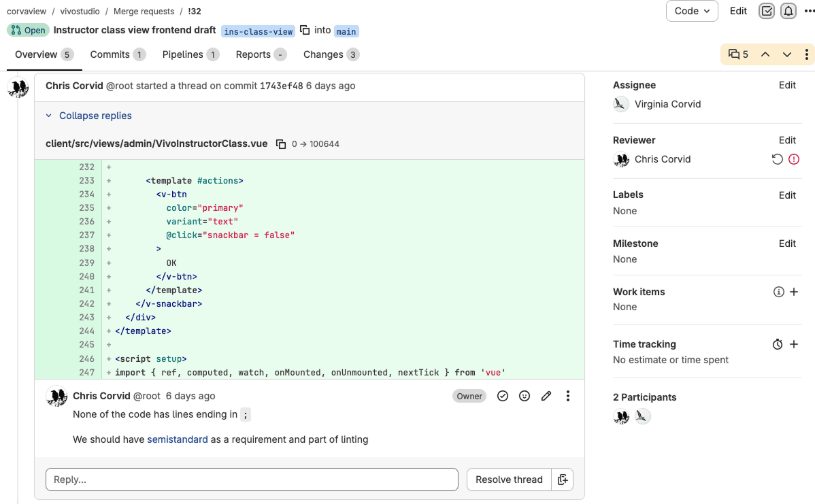Add emoji reaction to comment
This screenshot has width=815, height=504.
pyautogui.click(x=525, y=396)
